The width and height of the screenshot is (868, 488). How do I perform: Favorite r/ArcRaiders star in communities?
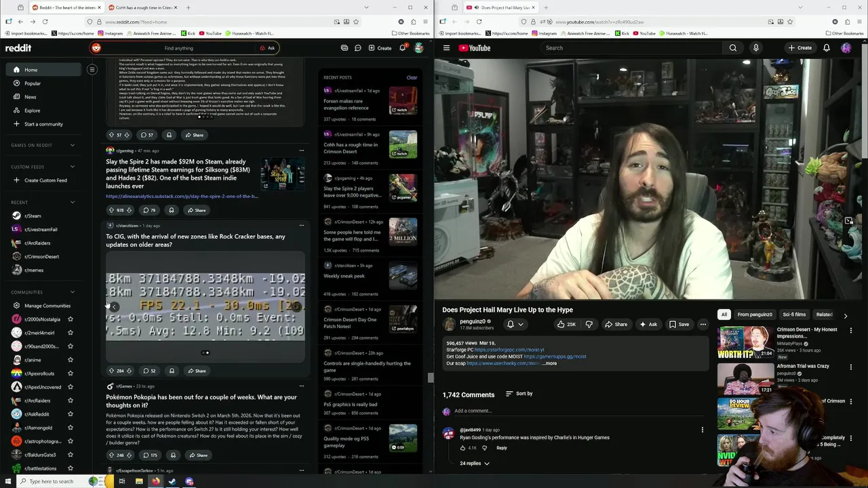pyautogui.click(x=70, y=401)
